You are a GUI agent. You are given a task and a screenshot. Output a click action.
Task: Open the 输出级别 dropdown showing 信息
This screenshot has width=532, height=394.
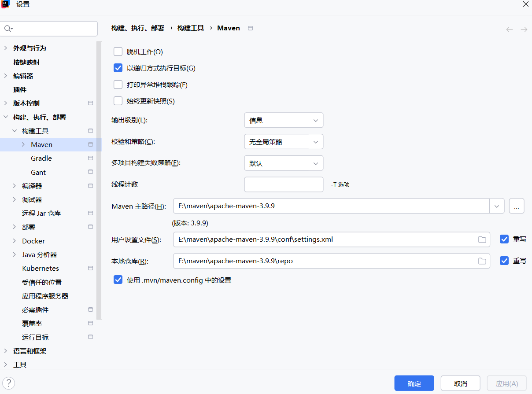284,120
